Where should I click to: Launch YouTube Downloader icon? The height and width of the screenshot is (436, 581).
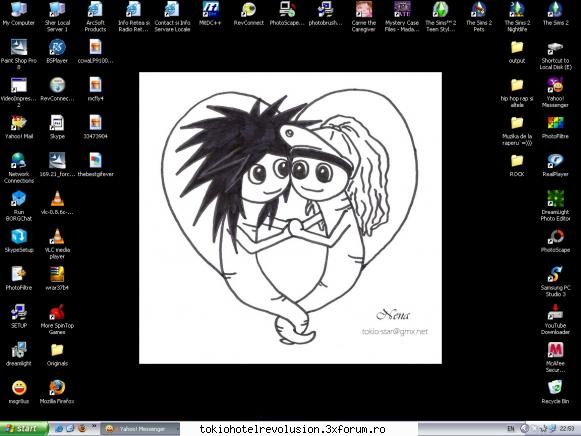(555, 319)
